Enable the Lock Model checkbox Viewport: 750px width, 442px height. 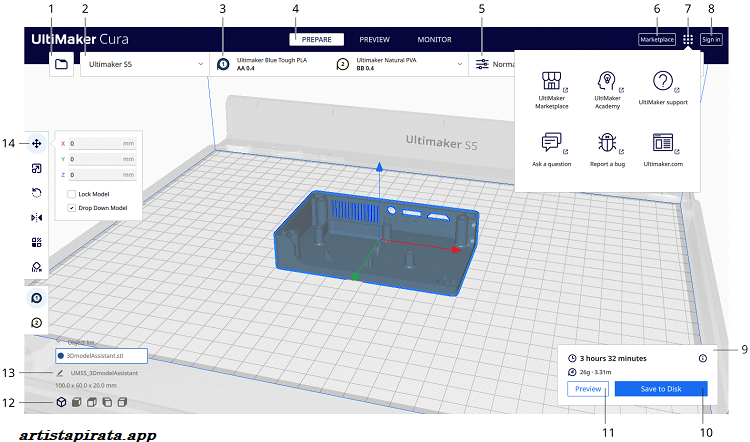(72, 194)
